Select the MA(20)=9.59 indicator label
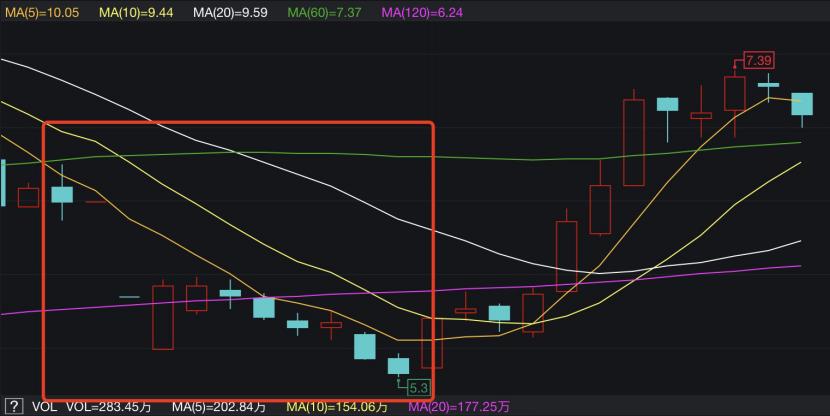Screen dimensions: 830x416 point(230,12)
